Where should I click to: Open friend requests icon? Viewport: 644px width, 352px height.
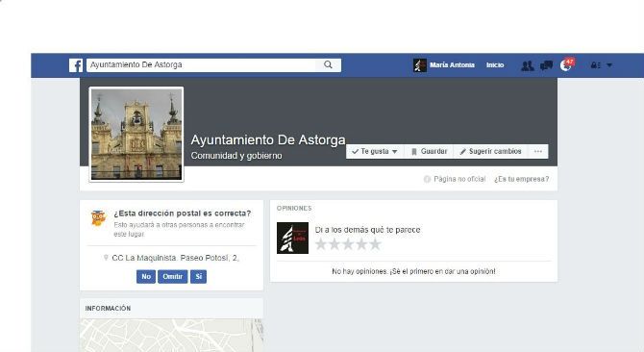[528, 65]
